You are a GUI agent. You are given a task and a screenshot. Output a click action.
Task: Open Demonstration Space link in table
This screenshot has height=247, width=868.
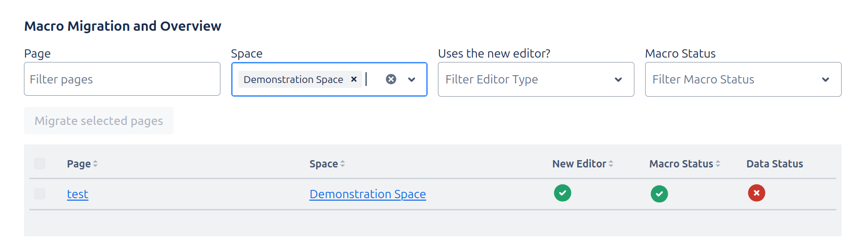tap(368, 194)
